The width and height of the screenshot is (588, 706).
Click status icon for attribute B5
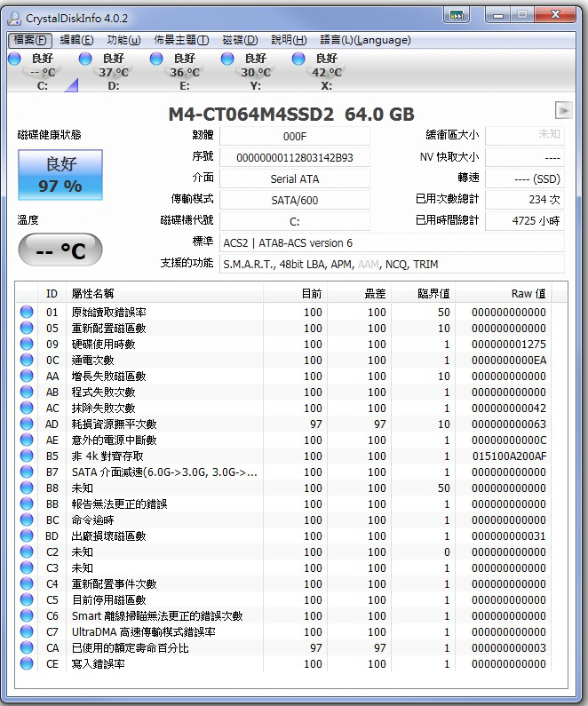(x=27, y=456)
